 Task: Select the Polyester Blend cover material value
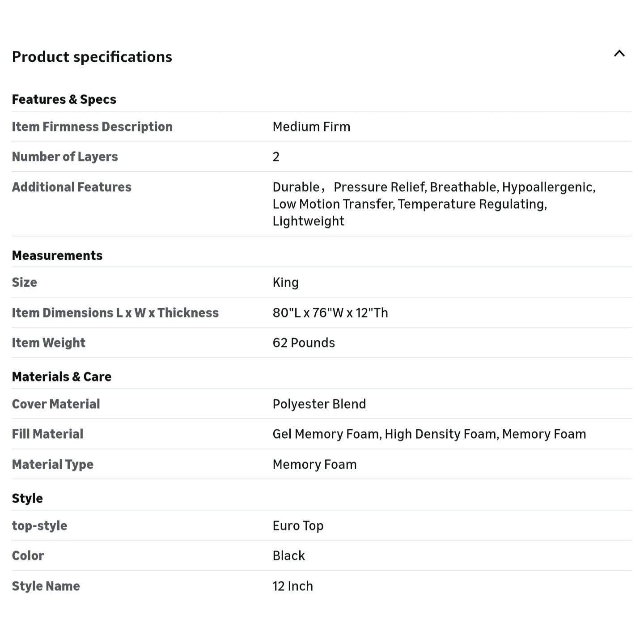(319, 404)
